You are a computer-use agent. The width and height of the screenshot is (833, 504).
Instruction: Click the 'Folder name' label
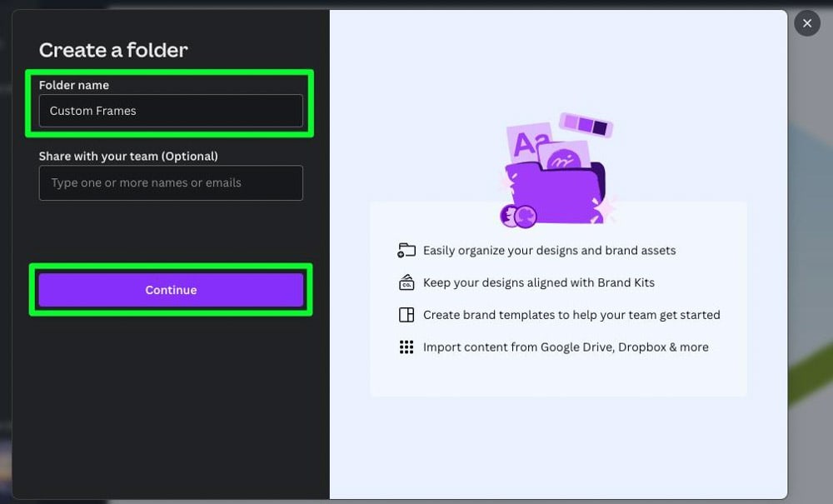[x=74, y=85]
